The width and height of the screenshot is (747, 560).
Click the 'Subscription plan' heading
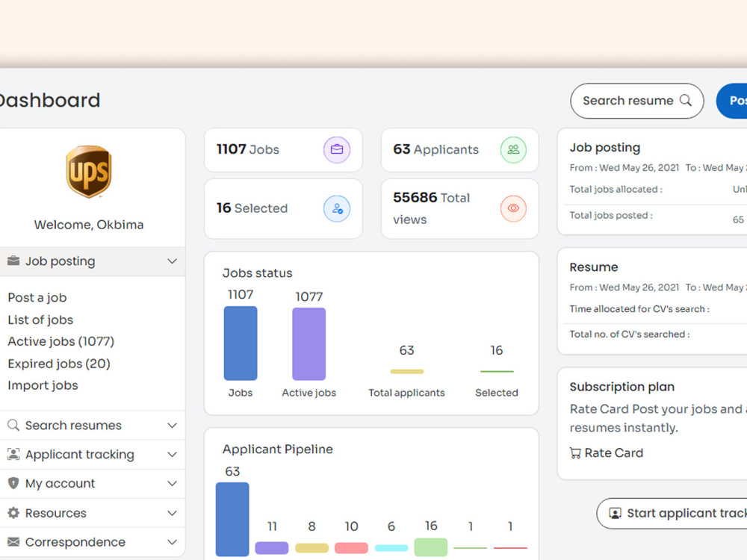[622, 387]
